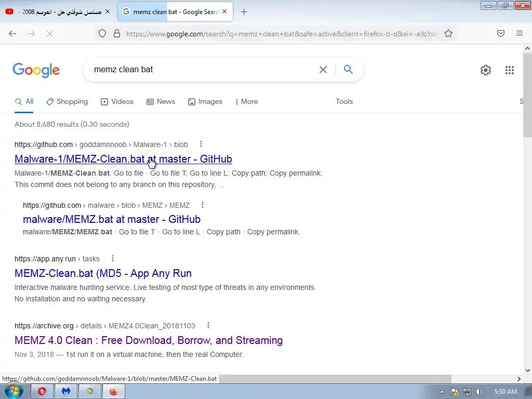532x399 pixels.
Task: Switch to Videos results
Action: click(117, 101)
